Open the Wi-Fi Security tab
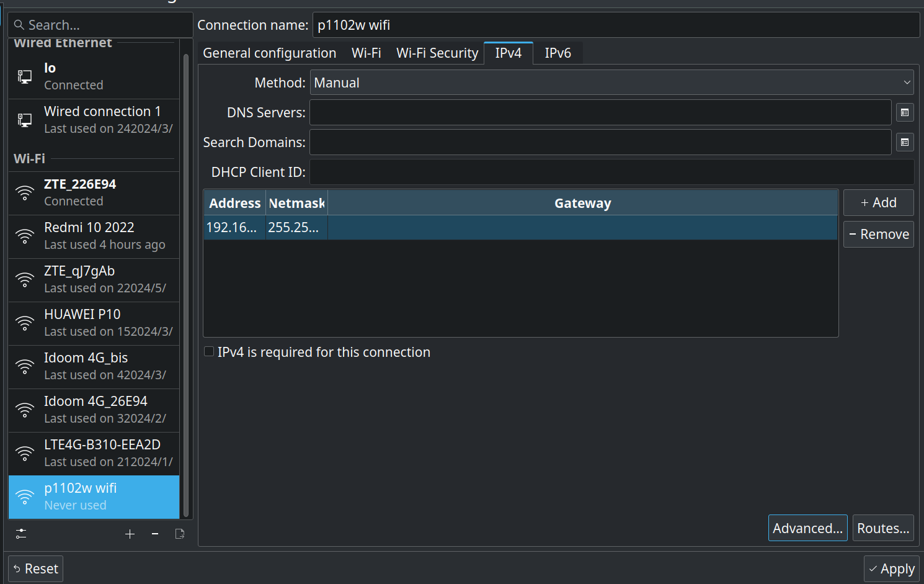The image size is (924, 584). click(x=437, y=53)
